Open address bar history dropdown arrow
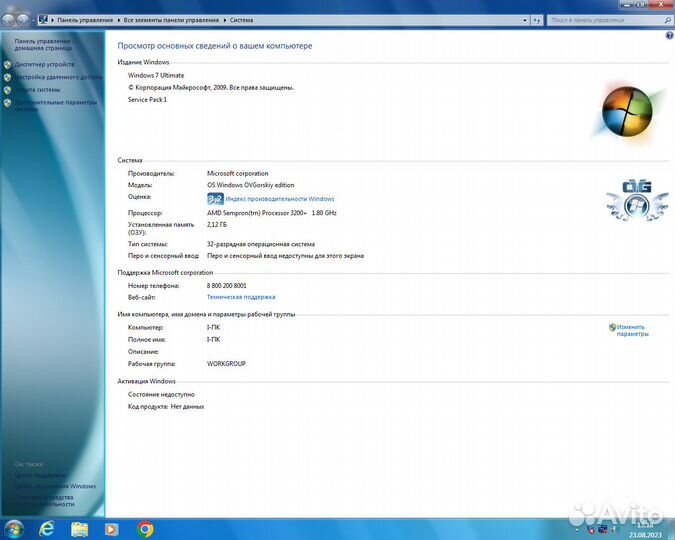Image resolution: width=675 pixels, height=540 pixels. [x=525, y=20]
